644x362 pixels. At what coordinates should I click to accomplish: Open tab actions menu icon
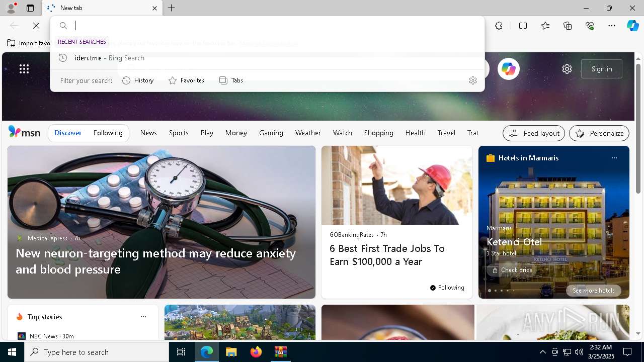[30, 8]
